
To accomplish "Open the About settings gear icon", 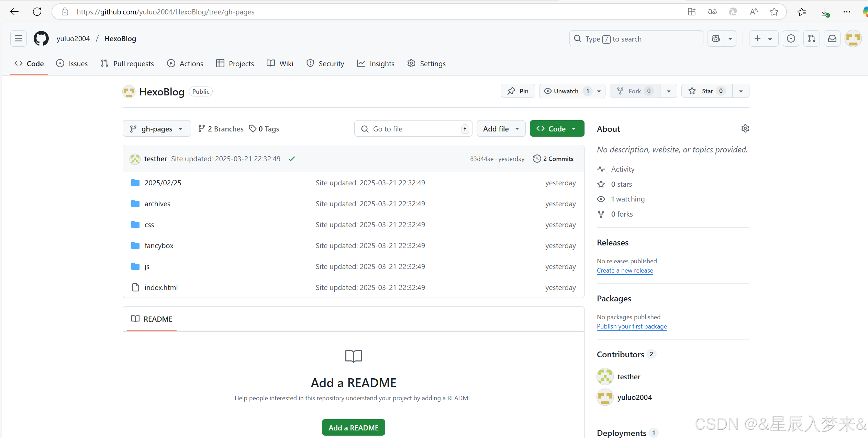I will 745,128.
